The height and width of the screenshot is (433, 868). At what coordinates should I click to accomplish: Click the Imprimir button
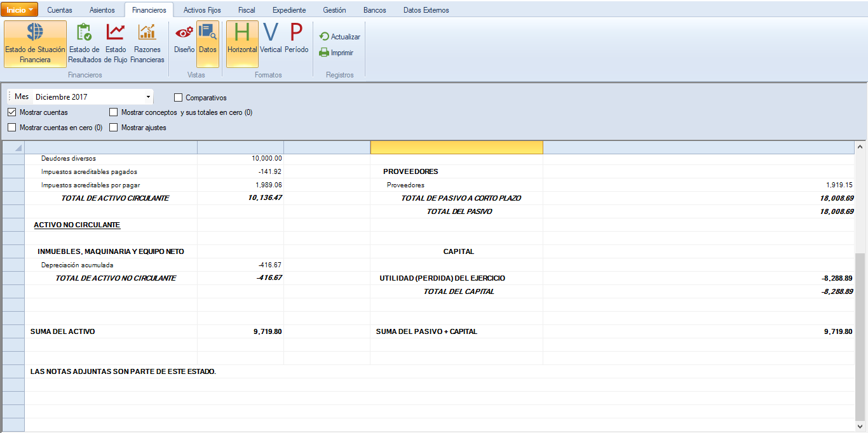(337, 53)
